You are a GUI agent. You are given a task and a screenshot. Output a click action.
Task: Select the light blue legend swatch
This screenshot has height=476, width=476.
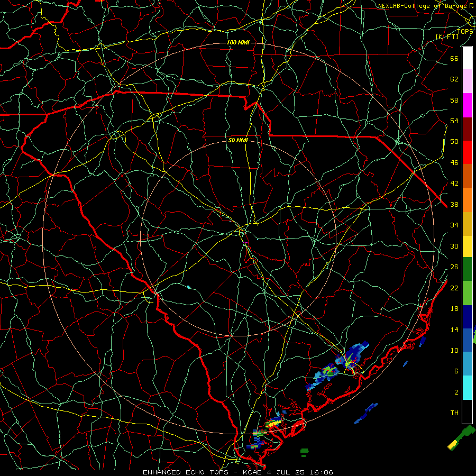click(467, 364)
